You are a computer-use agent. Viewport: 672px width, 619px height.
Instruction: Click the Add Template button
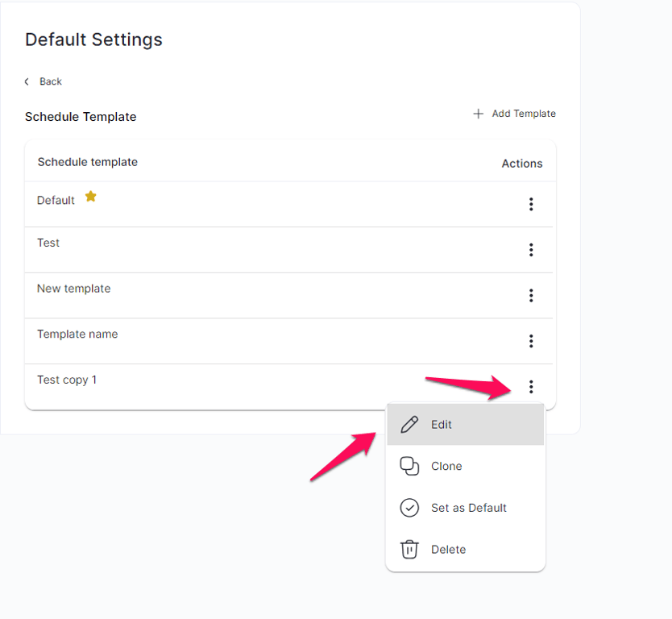pos(514,114)
